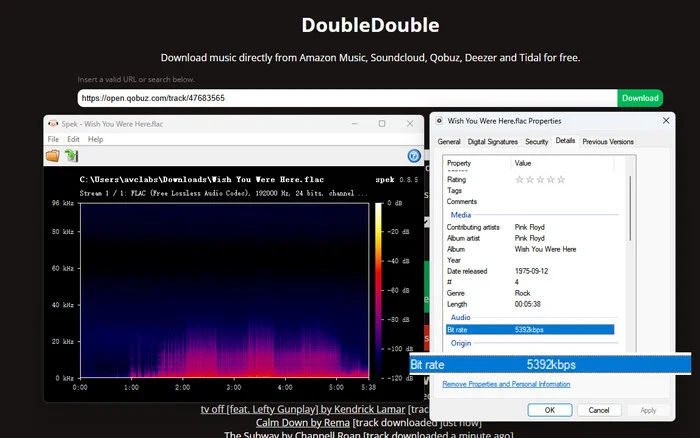Open Remove Properties and Personal Information link
The image size is (700, 438).
506,384
